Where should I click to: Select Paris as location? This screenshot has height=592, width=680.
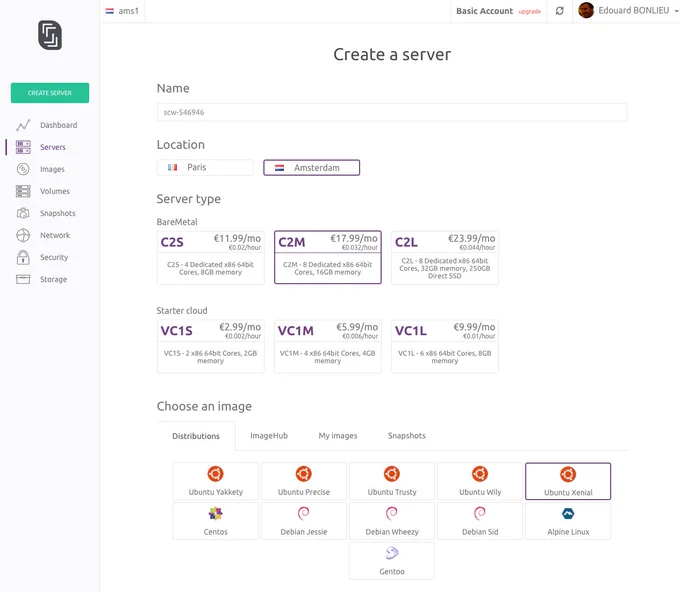click(x=205, y=167)
